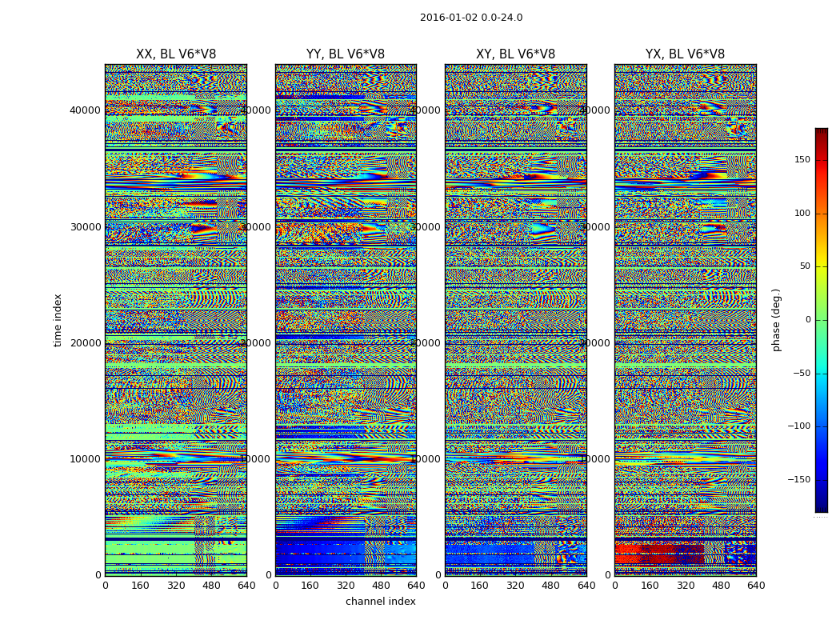Click the colorbar tick label 150

[802, 160]
